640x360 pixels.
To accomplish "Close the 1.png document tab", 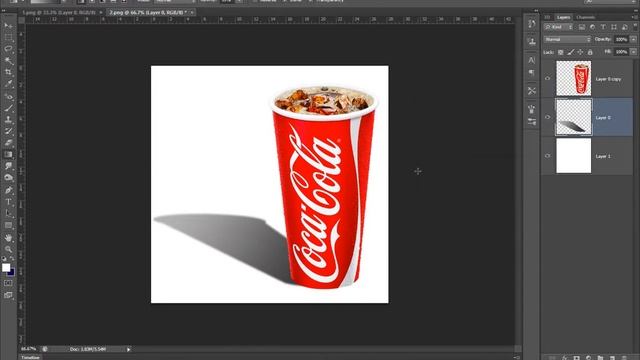I will [x=101, y=13].
